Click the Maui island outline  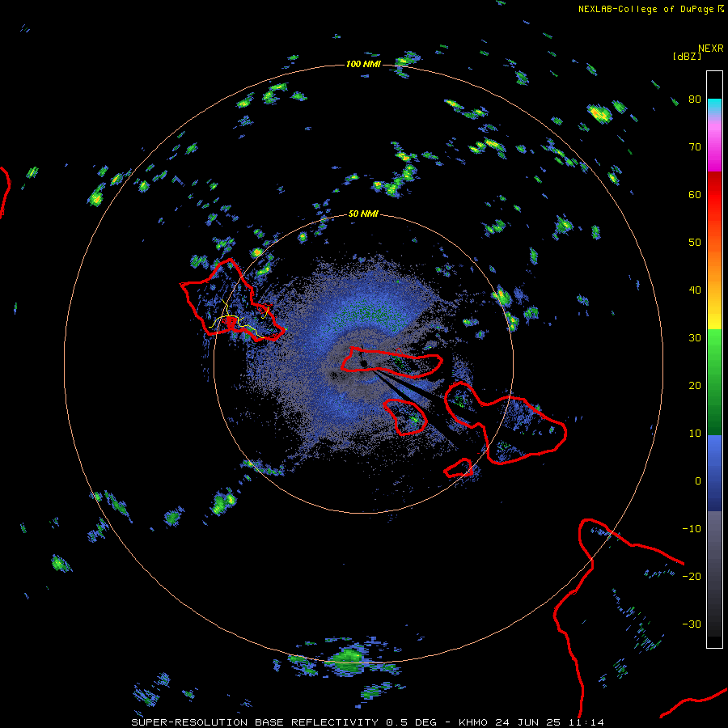click(x=506, y=422)
